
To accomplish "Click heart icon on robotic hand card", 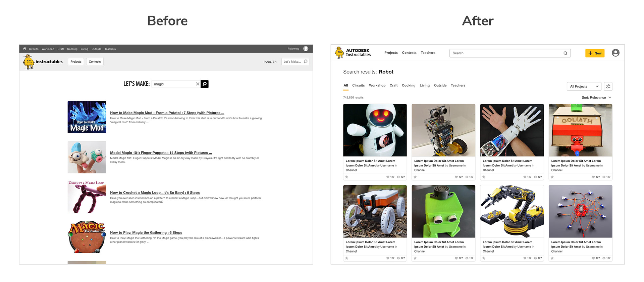I will coord(525,177).
